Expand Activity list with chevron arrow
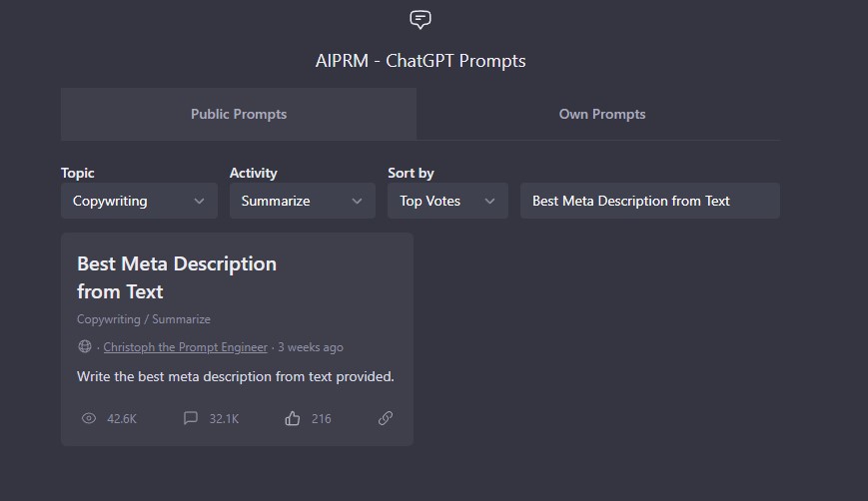Image resolution: width=868 pixels, height=501 pixels. click(x=357, y=202)
